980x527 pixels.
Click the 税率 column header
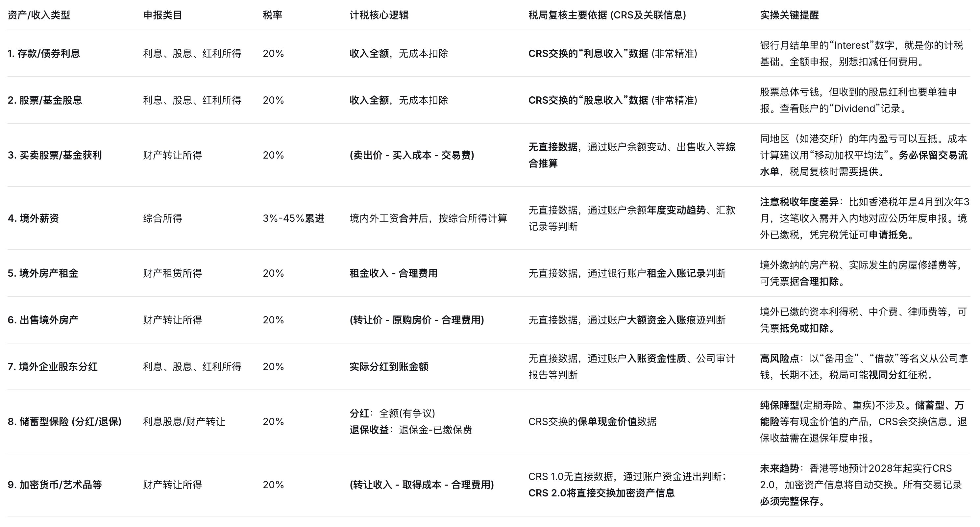coord(272,15)
